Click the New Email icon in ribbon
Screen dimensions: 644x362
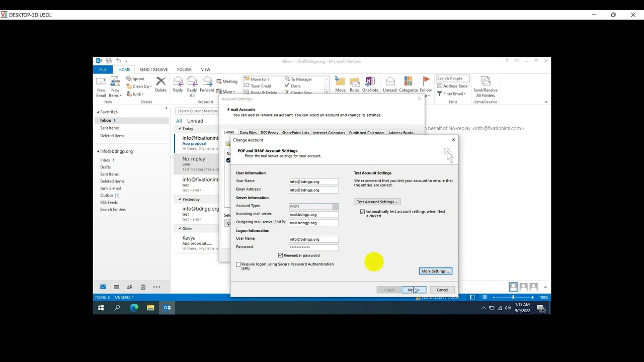tap(101, 82)
